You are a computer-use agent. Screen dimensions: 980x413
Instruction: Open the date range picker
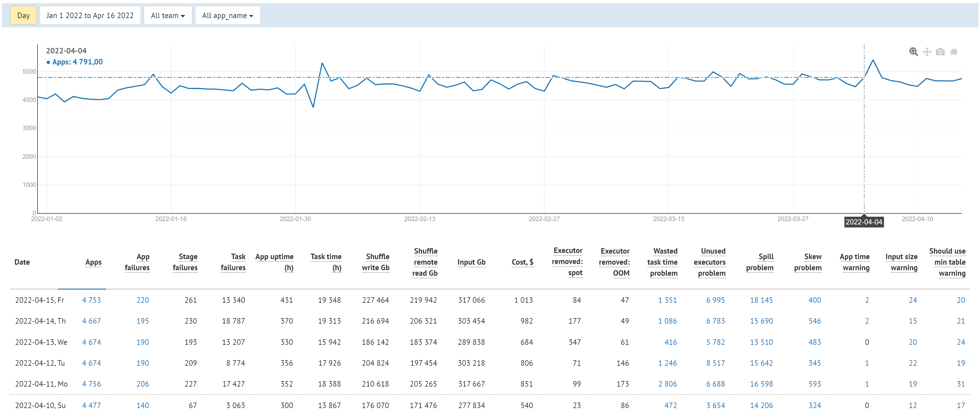tap(90, 16)
